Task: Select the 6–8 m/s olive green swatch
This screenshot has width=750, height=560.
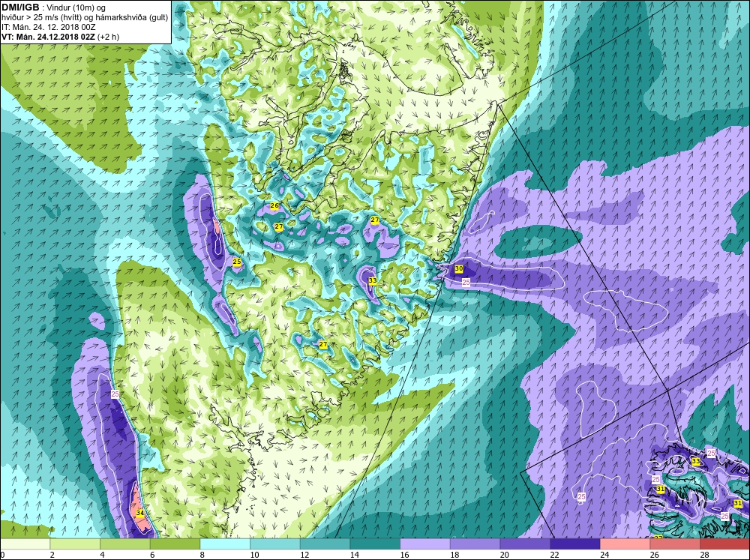Action: (x=175, y=544)
